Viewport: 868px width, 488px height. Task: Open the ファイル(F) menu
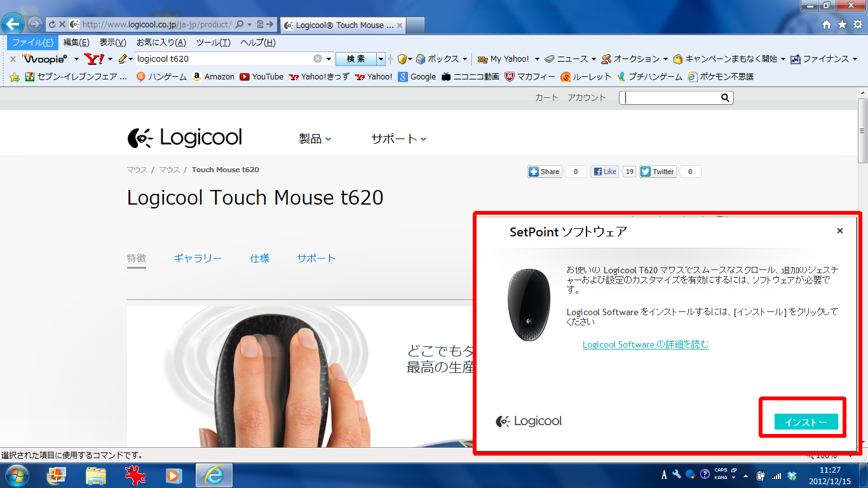(x=32, y=43)
